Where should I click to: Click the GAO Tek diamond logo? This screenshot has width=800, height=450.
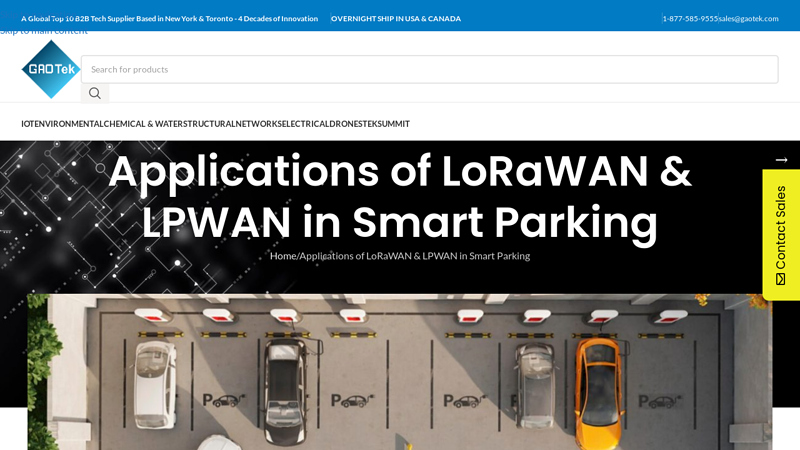(51, 69)
